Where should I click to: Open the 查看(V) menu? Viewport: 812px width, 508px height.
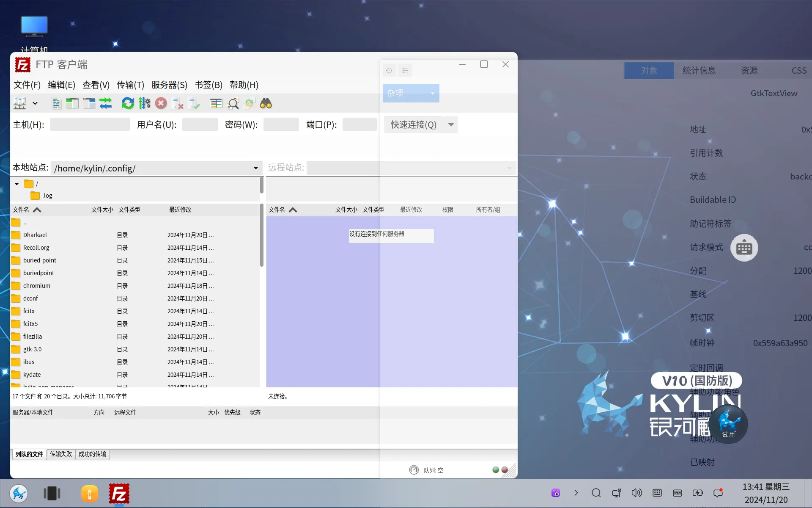[96, 85]
